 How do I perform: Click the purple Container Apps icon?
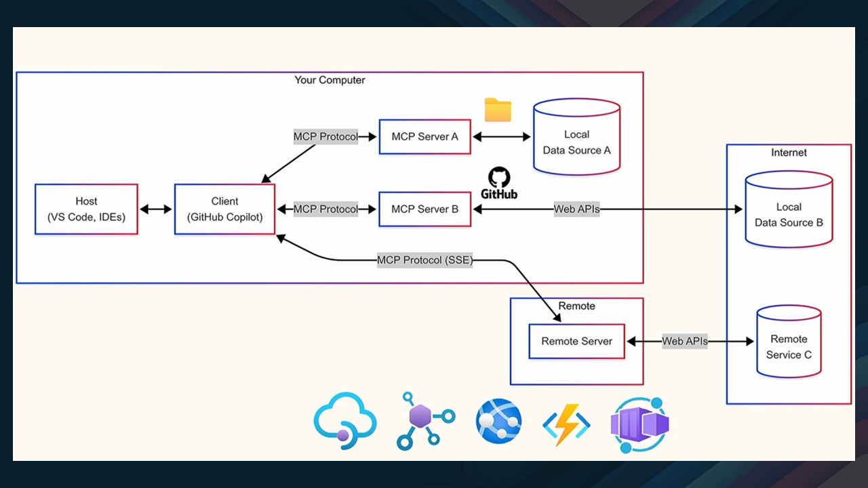coord(640,425)
